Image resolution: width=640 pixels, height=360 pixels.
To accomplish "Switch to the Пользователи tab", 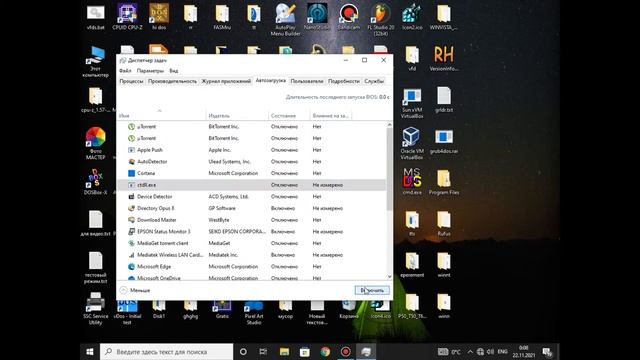I will coord(307,81).
